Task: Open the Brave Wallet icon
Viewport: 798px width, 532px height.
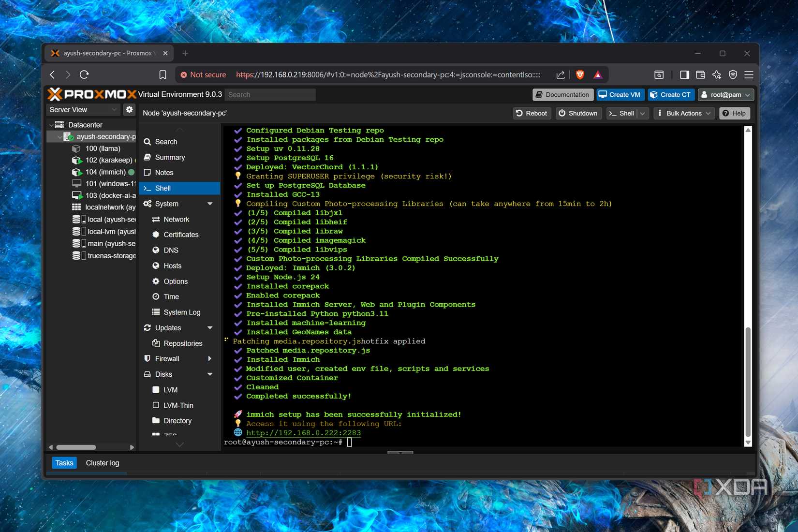Action: click(x=700, y=74)
